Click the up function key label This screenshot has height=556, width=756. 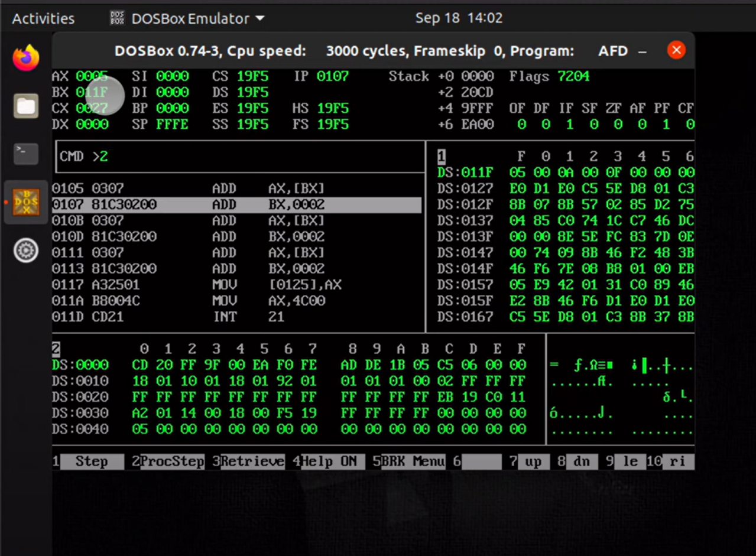click(x=533, y=461)
